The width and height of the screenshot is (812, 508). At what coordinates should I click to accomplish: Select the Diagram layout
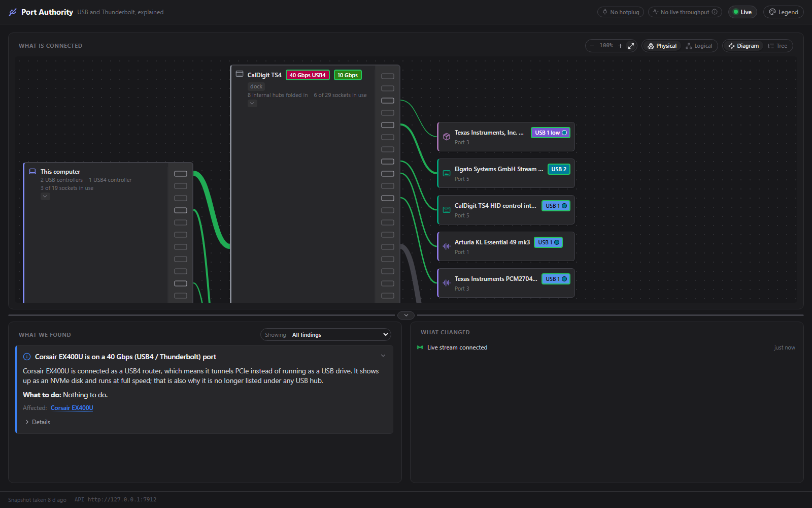pyautogui.click(x=743, y=46)
